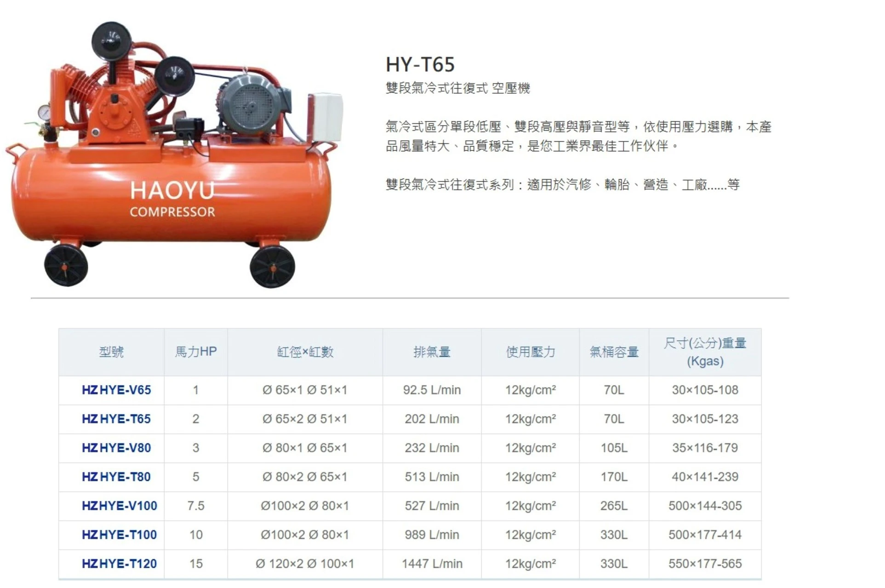Click cylinder spec in HZHYE-V100 row
Image resolution: width=885 pixels, height=588 pixels.
pos(305,506)
